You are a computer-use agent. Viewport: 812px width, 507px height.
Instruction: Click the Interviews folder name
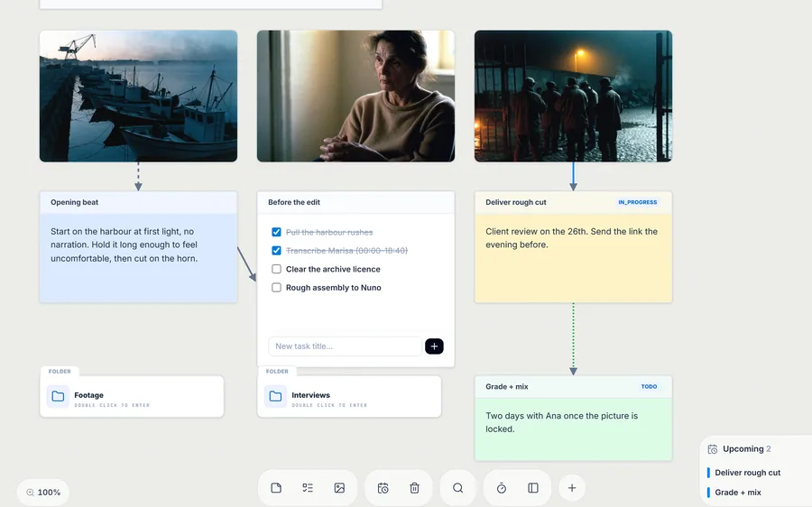tap(310, 395)
